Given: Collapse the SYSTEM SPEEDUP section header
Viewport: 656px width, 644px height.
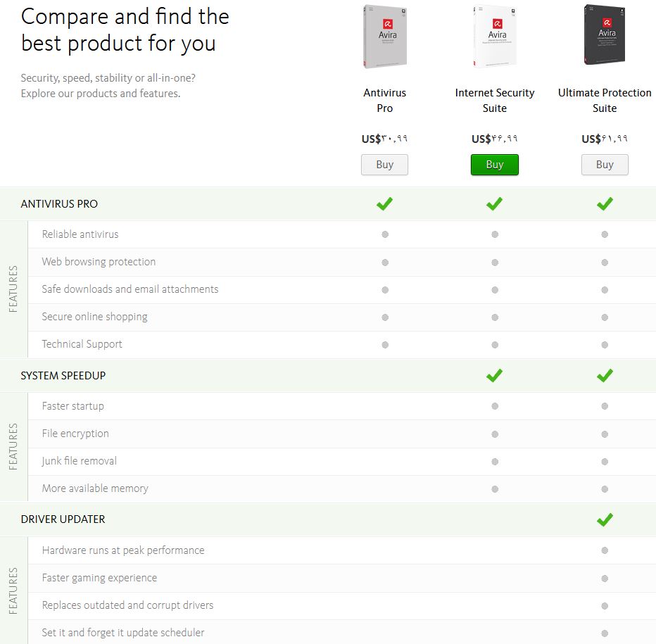Looking at the screenshot, I should tap(63, 376).
